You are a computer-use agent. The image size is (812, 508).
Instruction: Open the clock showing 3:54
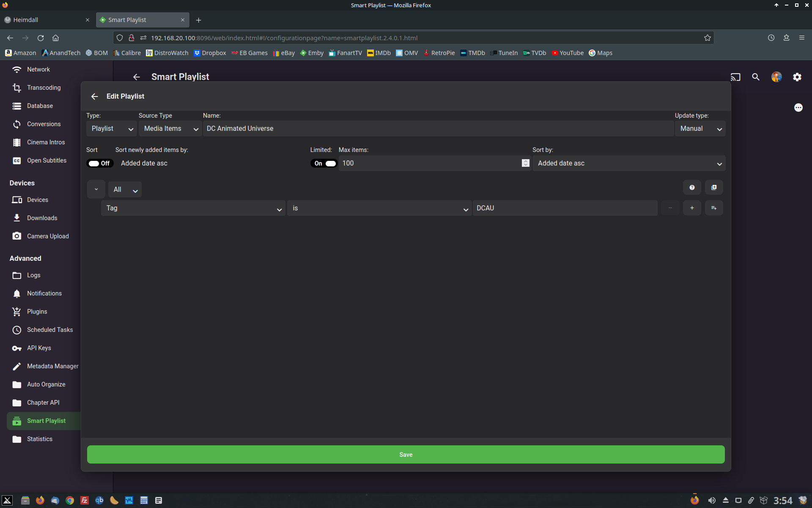(x=783, y=501)
